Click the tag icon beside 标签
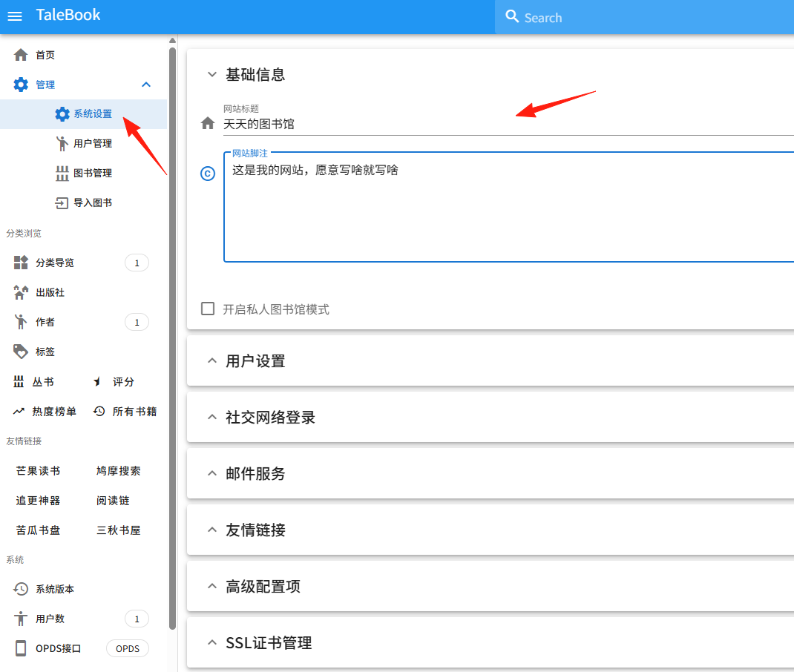The height and width of the screenshot is (672, 794). (21, 352)
